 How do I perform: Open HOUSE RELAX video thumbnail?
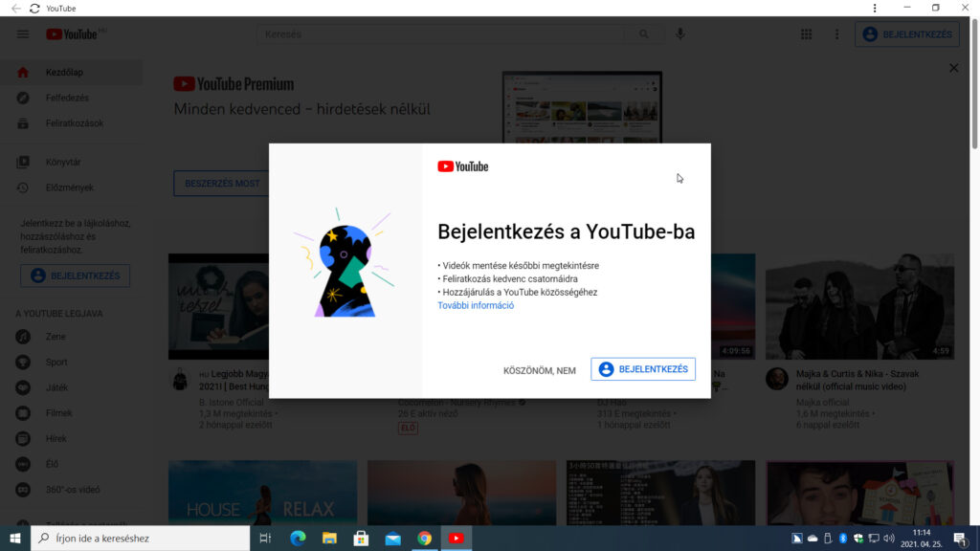[x=262, y=493]
